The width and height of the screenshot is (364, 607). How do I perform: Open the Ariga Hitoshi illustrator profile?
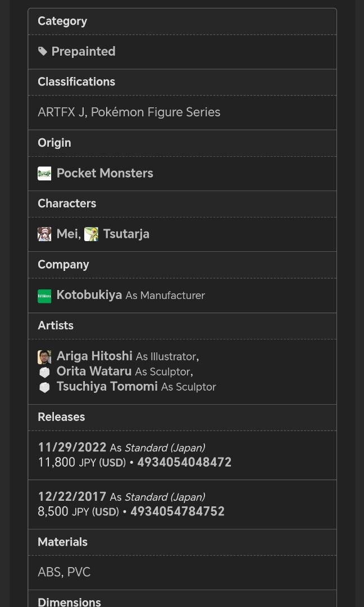tap(94, 356)
